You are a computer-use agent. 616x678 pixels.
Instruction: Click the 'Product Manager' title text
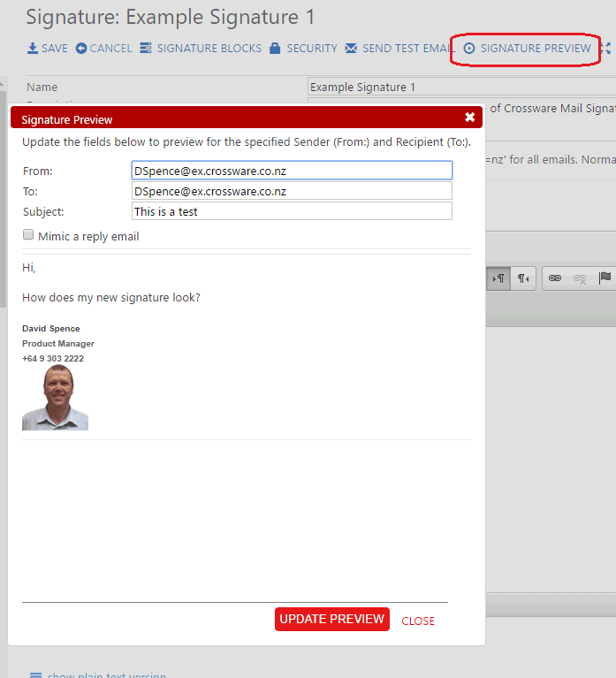tap(58, 343)
